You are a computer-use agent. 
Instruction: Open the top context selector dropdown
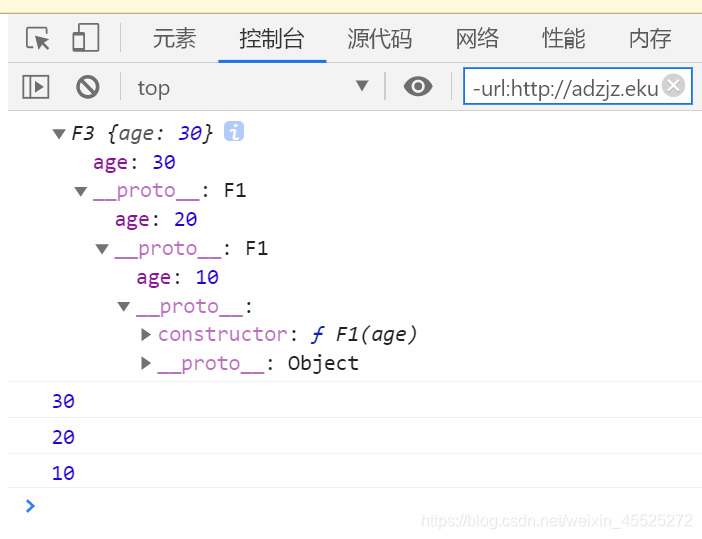[252, 87]
